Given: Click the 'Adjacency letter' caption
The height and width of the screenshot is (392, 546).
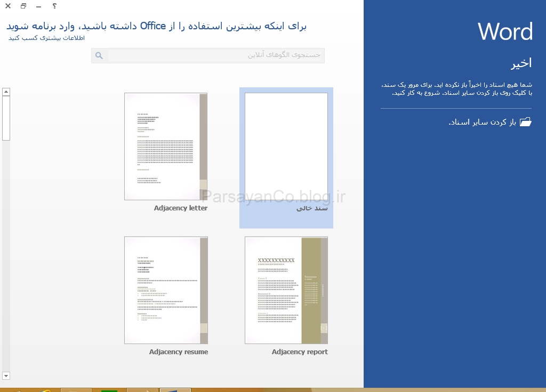Looking at the screenshot, I should tap(181, 208).
